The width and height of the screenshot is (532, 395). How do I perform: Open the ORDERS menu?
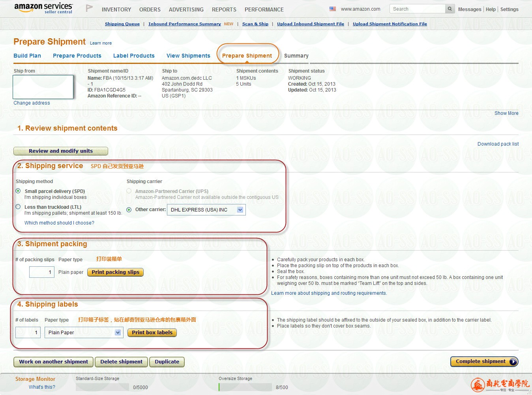[150, 9]
